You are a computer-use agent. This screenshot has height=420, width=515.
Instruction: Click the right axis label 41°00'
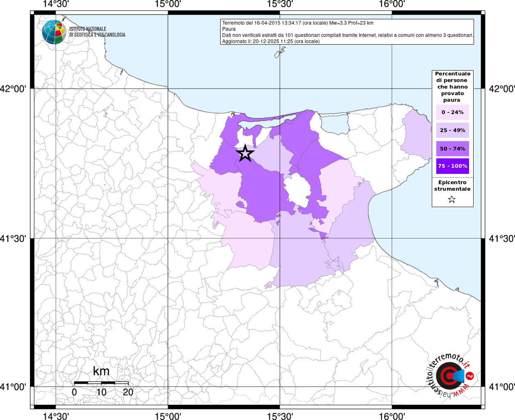502,387
